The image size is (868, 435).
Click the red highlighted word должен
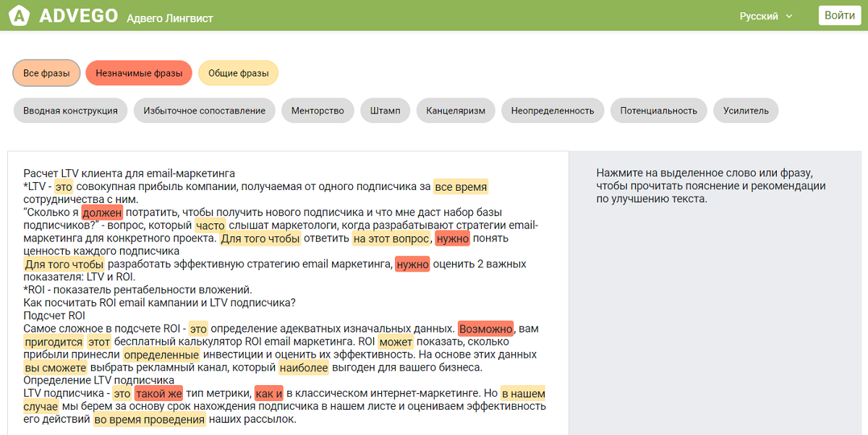tap(102, 213)
